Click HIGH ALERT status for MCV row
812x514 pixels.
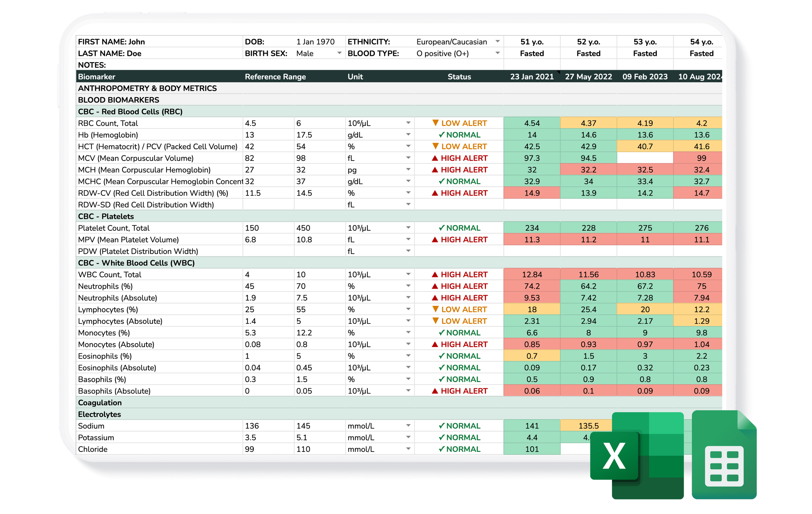(x=459, y=158)
